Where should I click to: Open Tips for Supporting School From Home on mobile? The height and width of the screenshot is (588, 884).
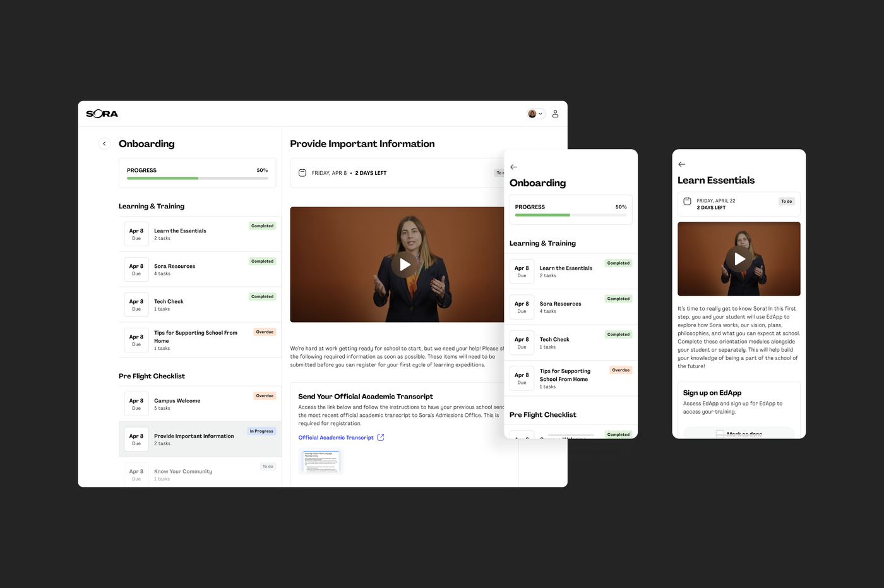pyautogui.click(x=571, y=378)
